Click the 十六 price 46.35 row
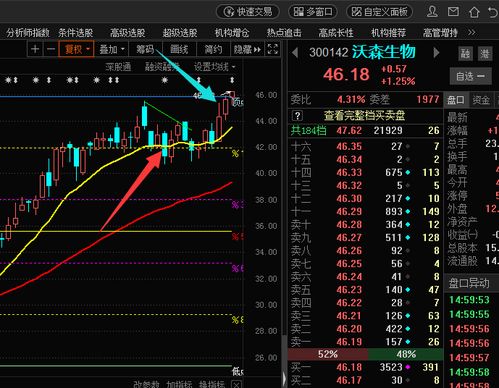Screen dimensions: 499x388 [x=365, y=146]
